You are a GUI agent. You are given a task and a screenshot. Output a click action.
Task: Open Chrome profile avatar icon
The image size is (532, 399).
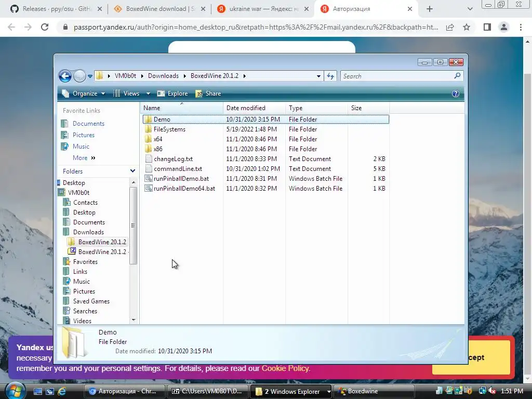click(504, 27)
